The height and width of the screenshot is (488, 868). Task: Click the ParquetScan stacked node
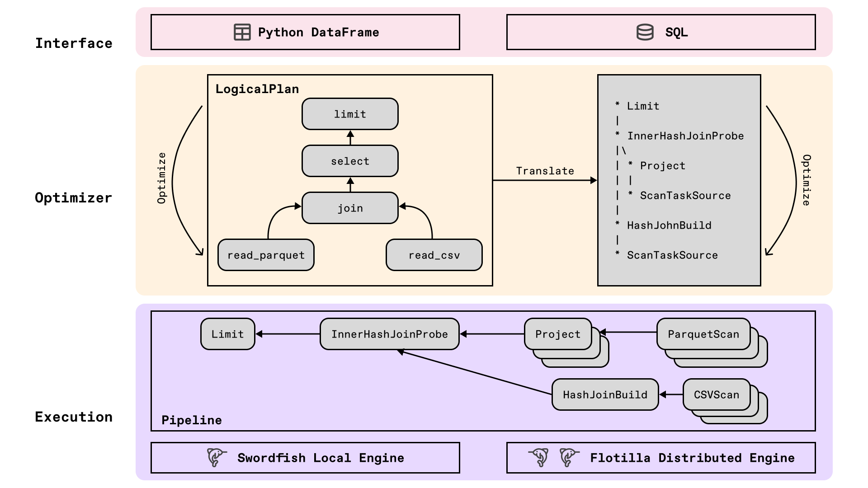(703, 334)
